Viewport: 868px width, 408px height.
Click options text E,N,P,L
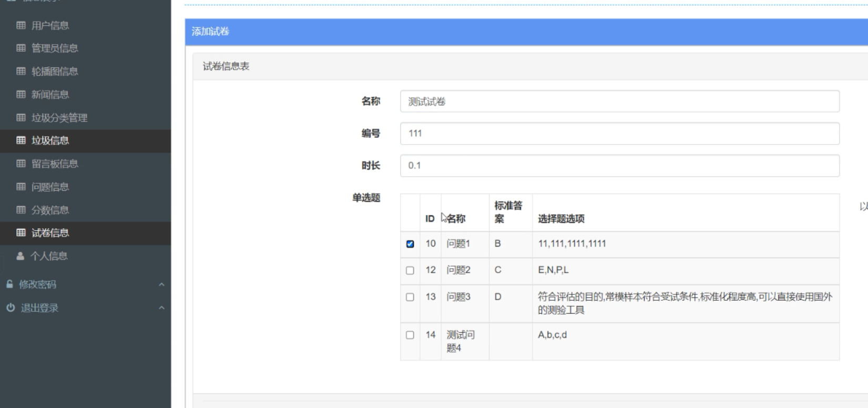(553, 270)
